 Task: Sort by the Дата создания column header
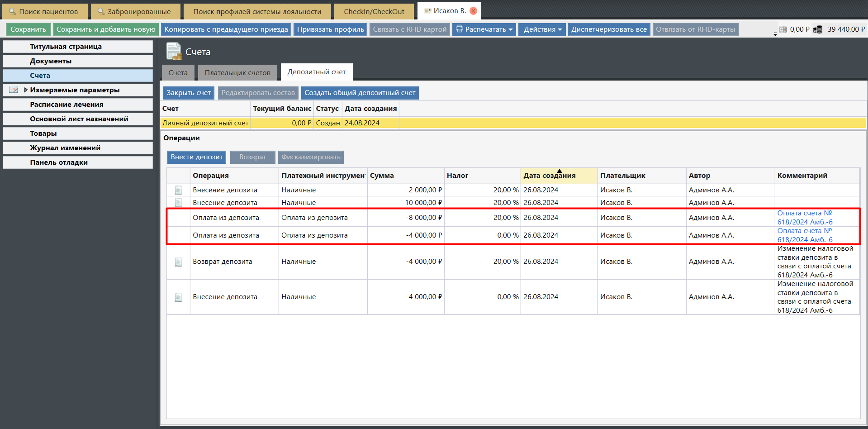point(549,176)
